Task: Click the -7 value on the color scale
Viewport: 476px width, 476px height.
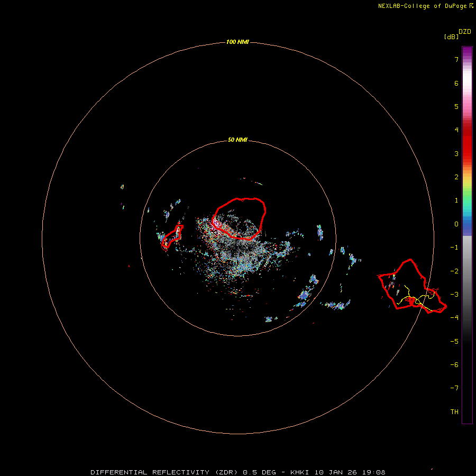Action: (454, 388)
